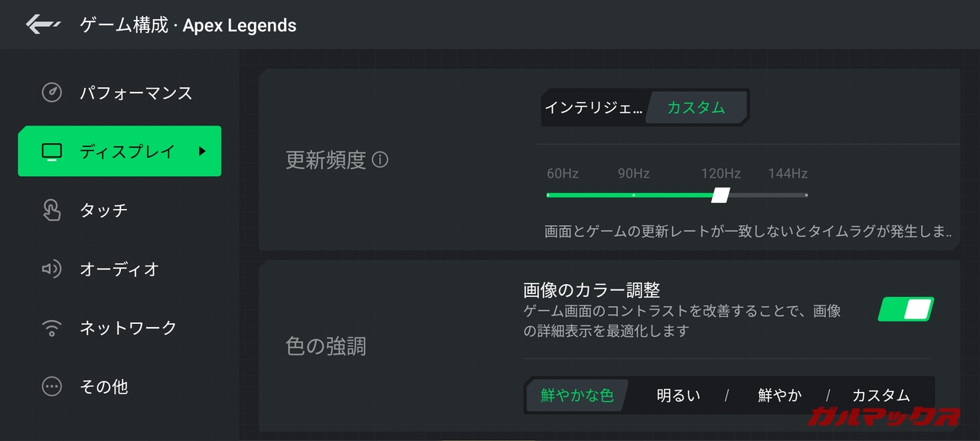Click the 更新頻度 info icon
Image resolution: width=980 pixels, height=441 pixels.
click(x=380, y=160)
